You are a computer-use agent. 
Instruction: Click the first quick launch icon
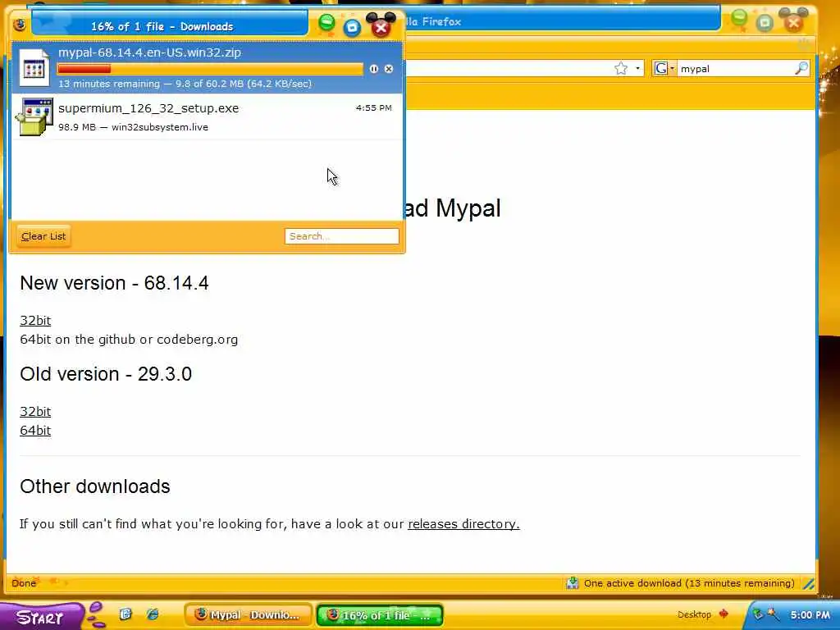(x=126, y=614)
